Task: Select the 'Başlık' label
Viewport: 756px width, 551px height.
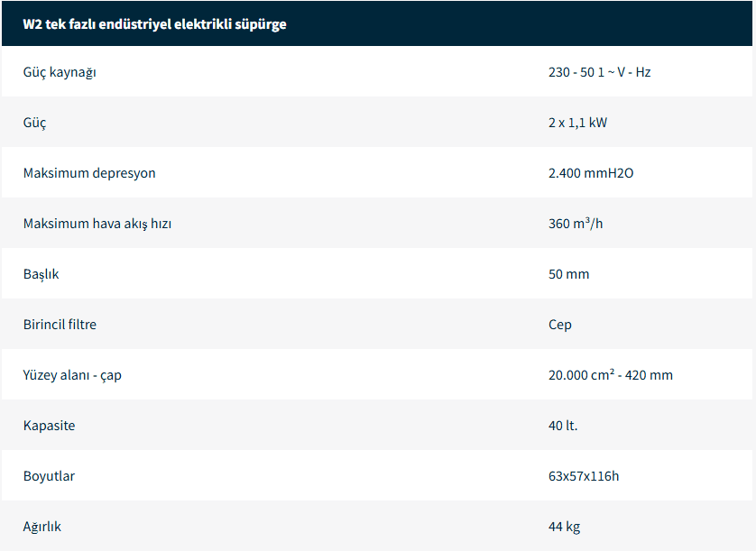Action: click(x=41, y=274)
